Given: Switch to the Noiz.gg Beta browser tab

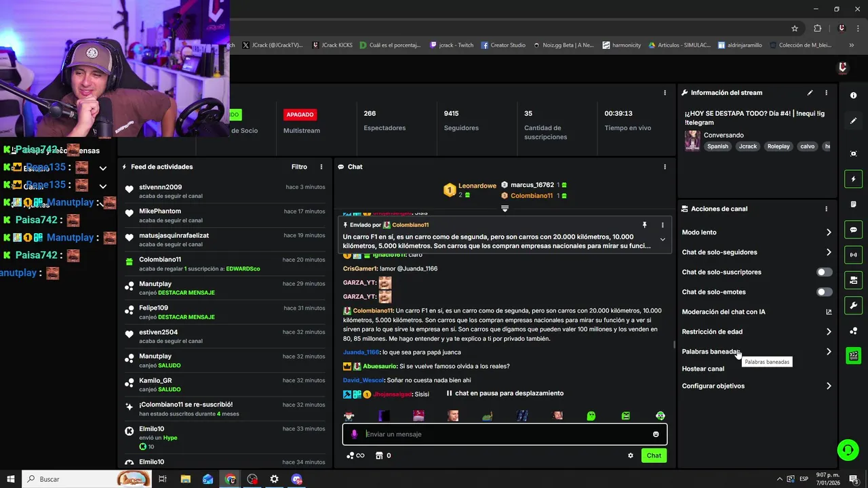Looking at the screenshot, I should pyautogui.click(x=564, y=45).
